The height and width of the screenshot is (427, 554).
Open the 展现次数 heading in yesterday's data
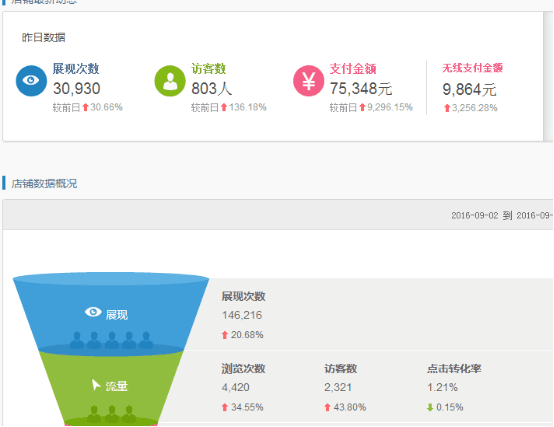(x=76, y=69)
